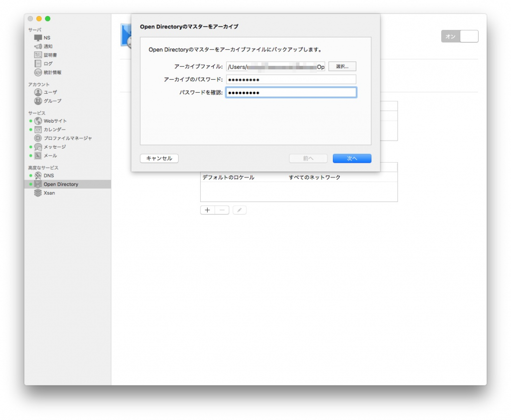Screen dimensions: 511x420
Task: Open the Xsan service icon
Action: [38, 193]
